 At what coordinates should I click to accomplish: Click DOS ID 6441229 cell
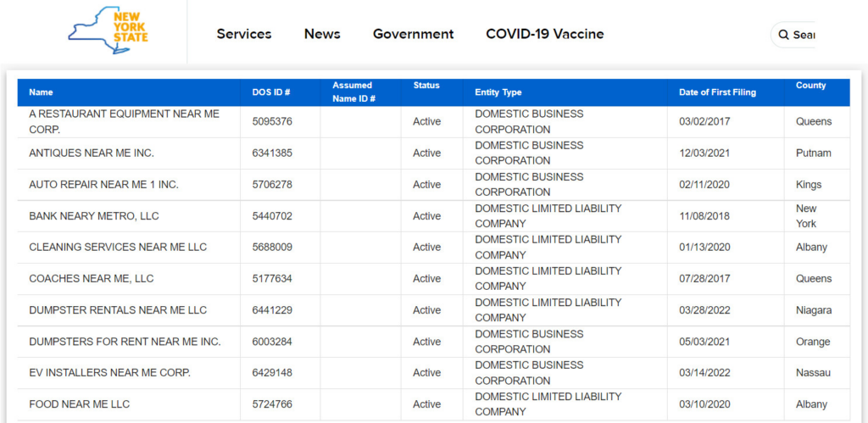272,310
